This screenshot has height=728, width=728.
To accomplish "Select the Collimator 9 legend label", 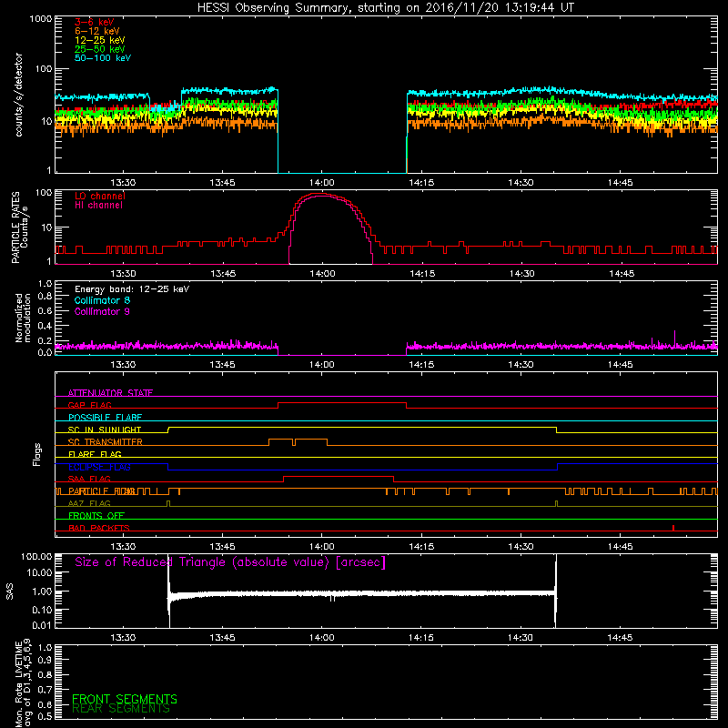I will 102,311.
